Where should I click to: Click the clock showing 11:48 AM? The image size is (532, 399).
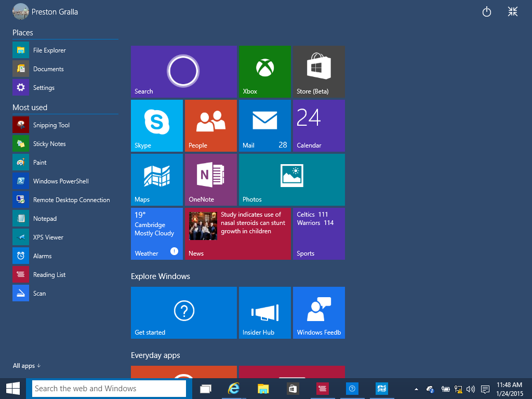(x=510, y=389)
